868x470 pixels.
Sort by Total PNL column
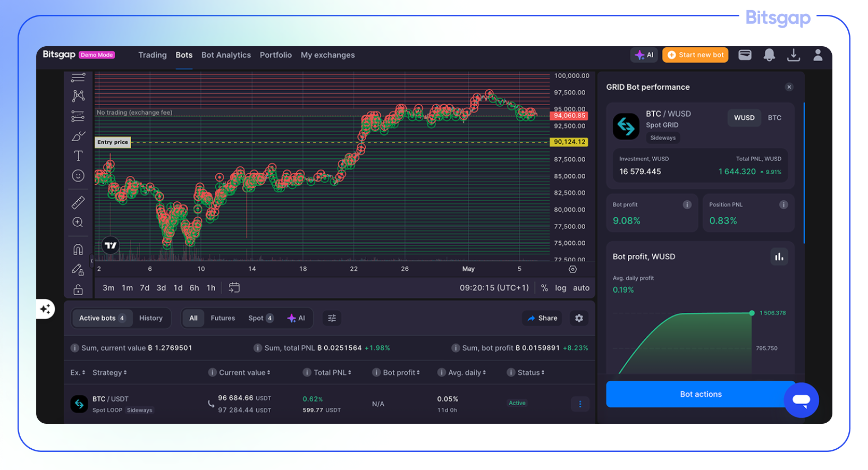(x=332, y=373)
